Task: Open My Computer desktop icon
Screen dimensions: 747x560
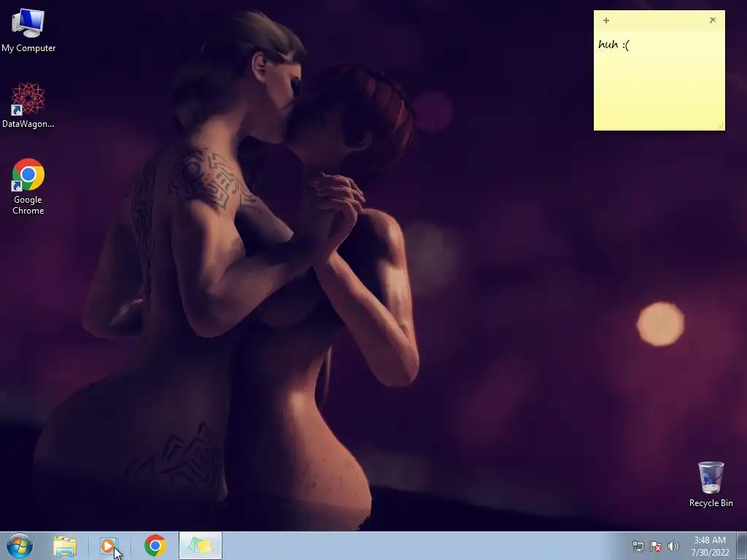Action: [x=28, y=31]
